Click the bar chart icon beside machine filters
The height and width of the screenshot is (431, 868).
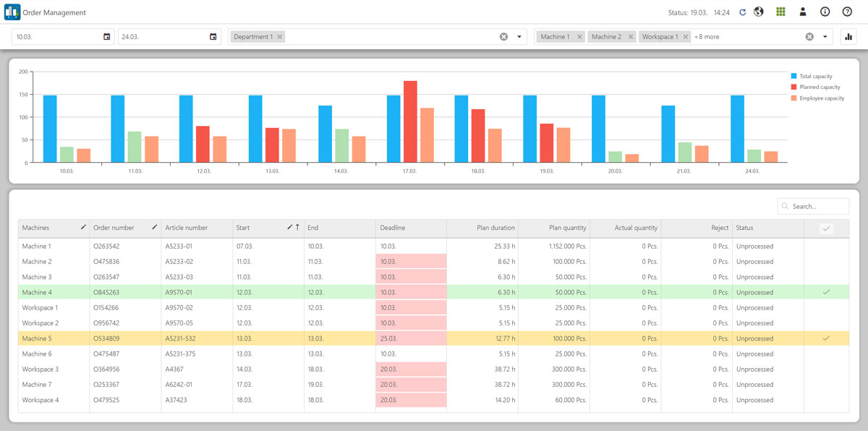848,36
